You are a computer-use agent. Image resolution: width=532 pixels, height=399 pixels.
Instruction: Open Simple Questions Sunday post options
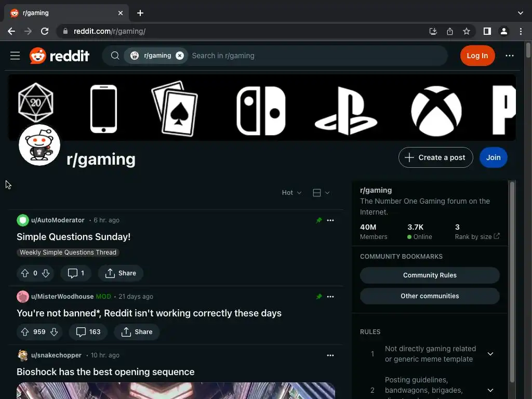pos(330,220)
